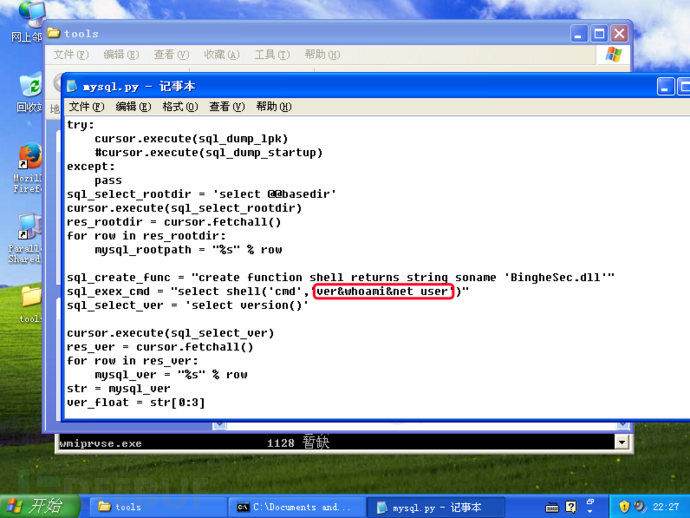The width and height of the screenshot is (690, 518).
Task: Switch to tools taskbar button
Action: pyautogui.click(x=158, y=507)
